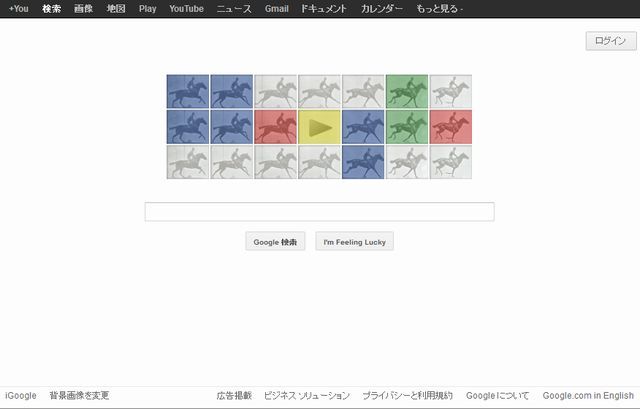Open Gmail from the top bar
The width and height of the screenshot is (640, 409).
pos(276,9)
